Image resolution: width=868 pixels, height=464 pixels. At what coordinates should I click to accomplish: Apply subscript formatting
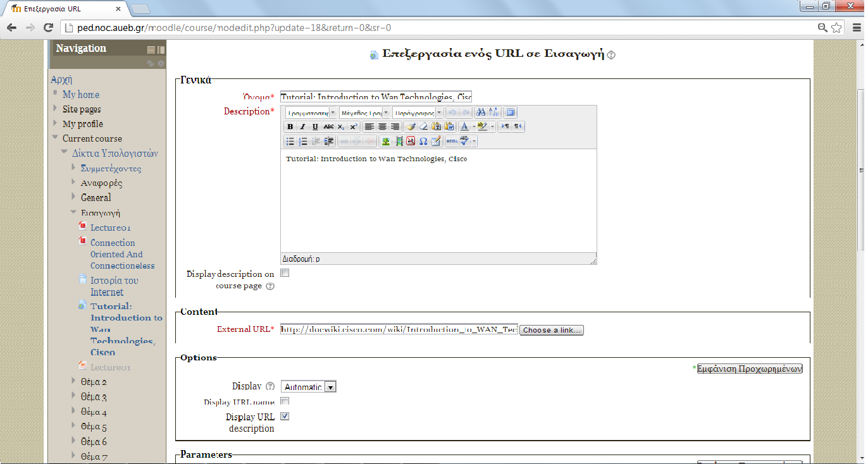point(341,126)
